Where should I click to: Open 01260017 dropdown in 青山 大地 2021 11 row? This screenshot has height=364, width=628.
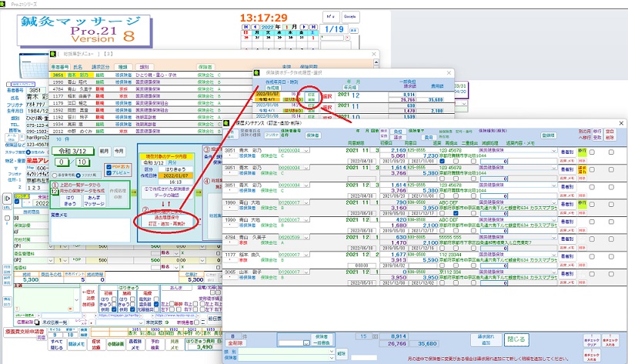(306, 202)
